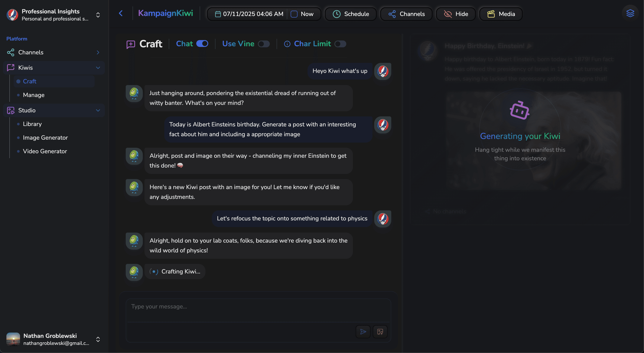Enable the Char Limit toggle
644x353 pixels.
click(x=340, y=44)
